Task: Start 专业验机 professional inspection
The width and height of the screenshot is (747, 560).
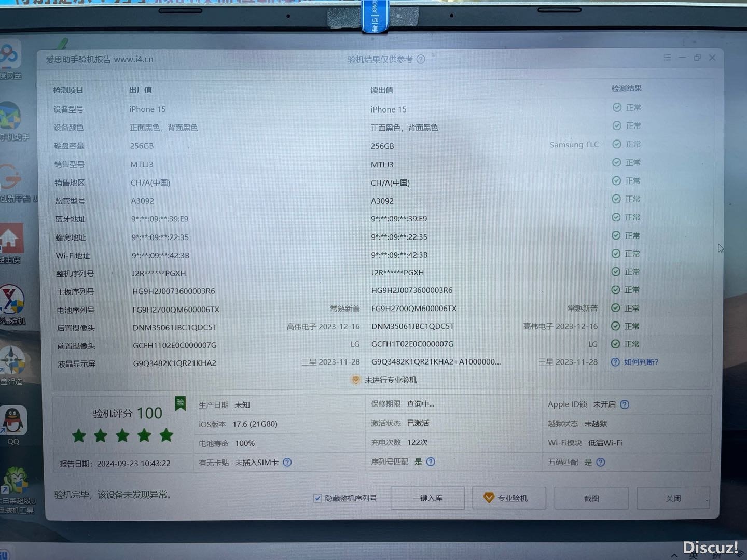Action: coord(509,498)
